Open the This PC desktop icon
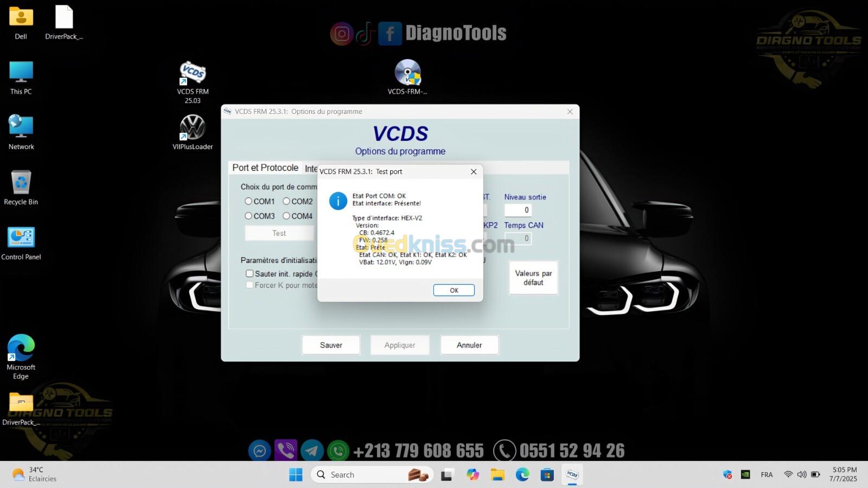The height and width of the screenshot is (488, 868). click(x=21, y=74)
